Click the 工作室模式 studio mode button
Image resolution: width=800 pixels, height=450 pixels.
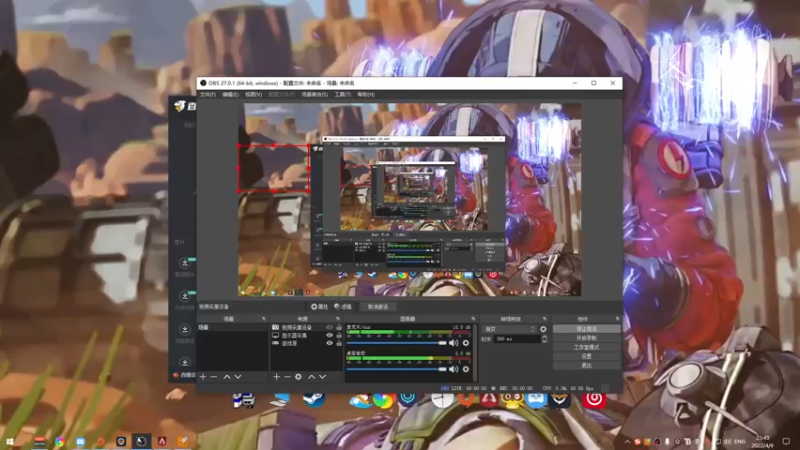click(587, 347)
